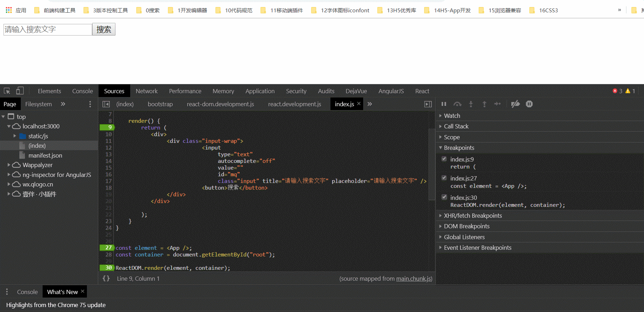
Task: Expand the Call Stack section
Action: (x=456, y=126)
